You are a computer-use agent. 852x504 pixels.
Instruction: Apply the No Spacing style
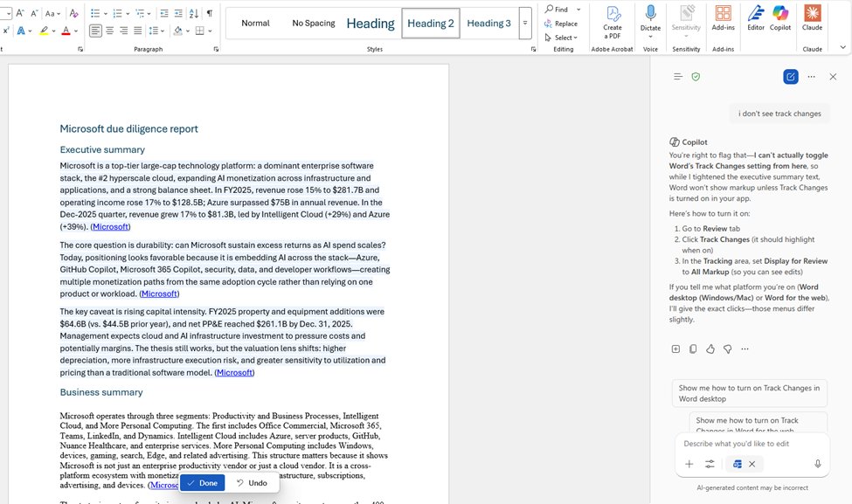click(x=314, y=24)
